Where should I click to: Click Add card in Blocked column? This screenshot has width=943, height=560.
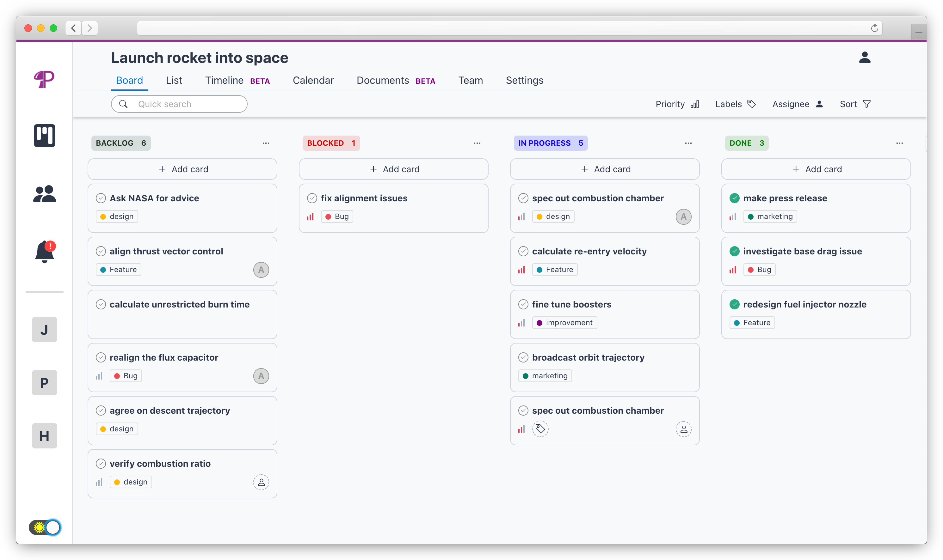click(393, 169)
